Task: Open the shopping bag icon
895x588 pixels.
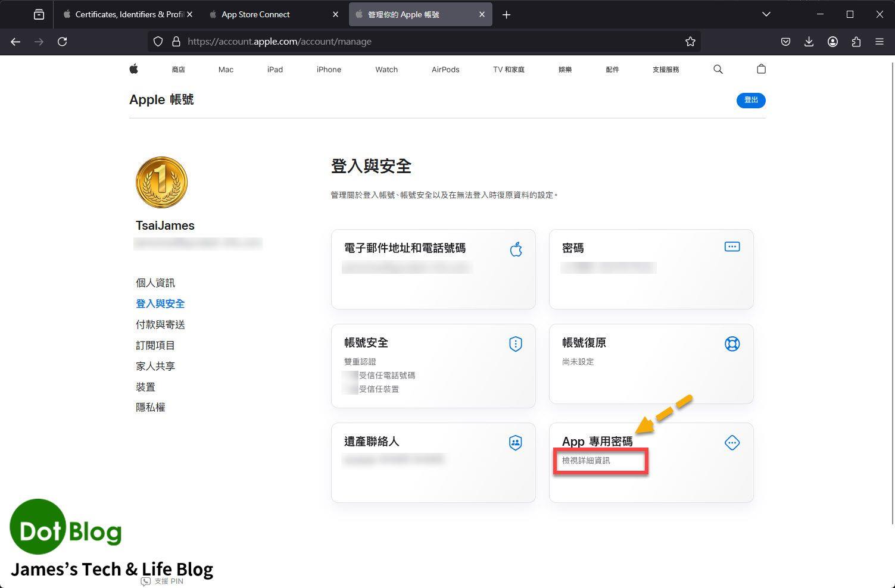Action: [760, 69]
